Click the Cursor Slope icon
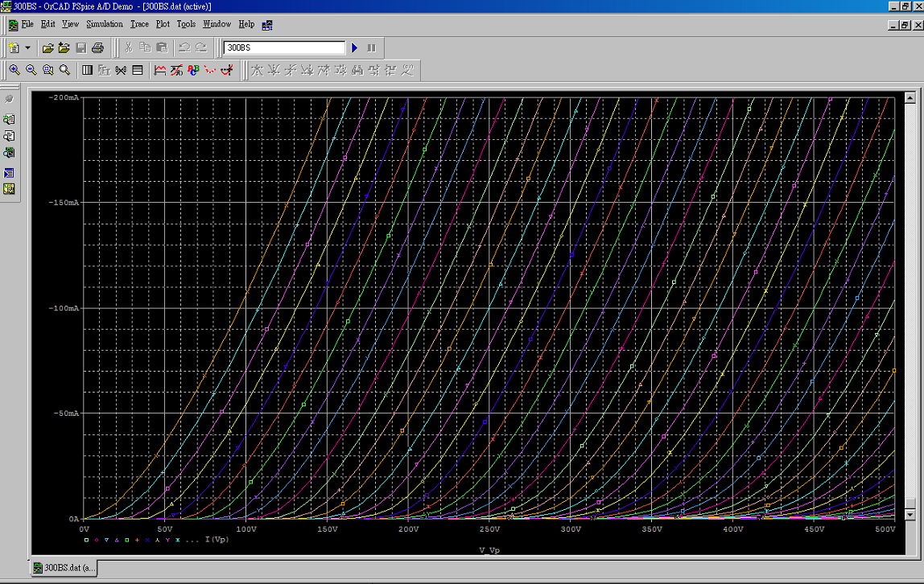This screenshot has height=584, width=924. click(291, 70)
